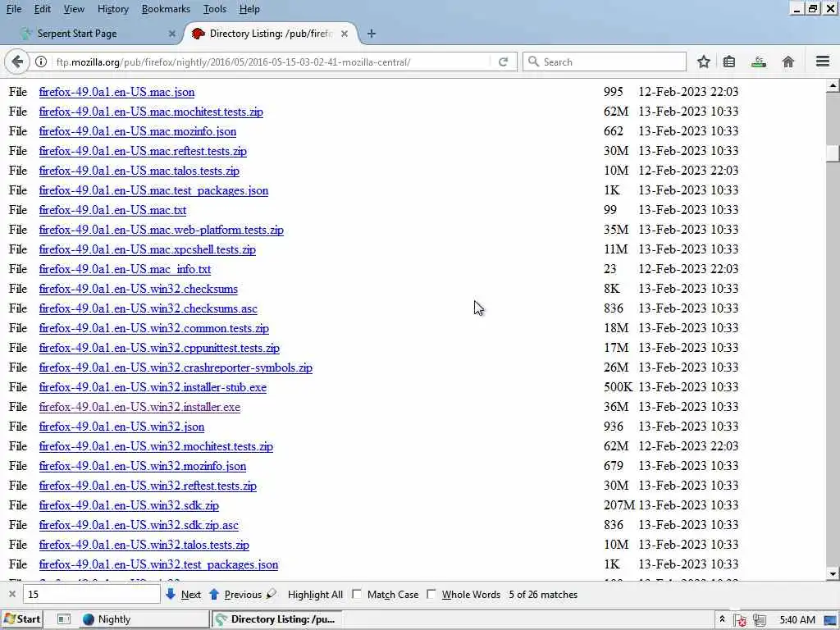Screen dimensions: 840x630
Task: Click the '5 of 26 matches' text
Action: click(543, 595)
